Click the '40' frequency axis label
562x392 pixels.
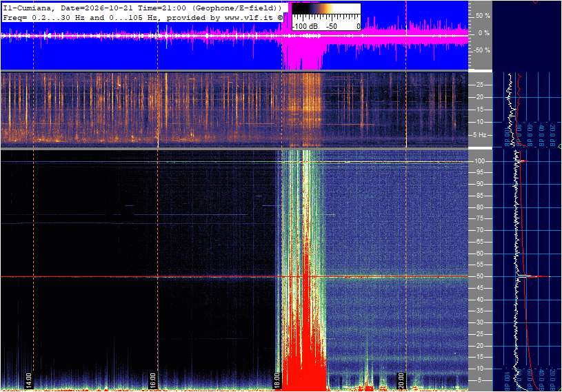point(479,300)
